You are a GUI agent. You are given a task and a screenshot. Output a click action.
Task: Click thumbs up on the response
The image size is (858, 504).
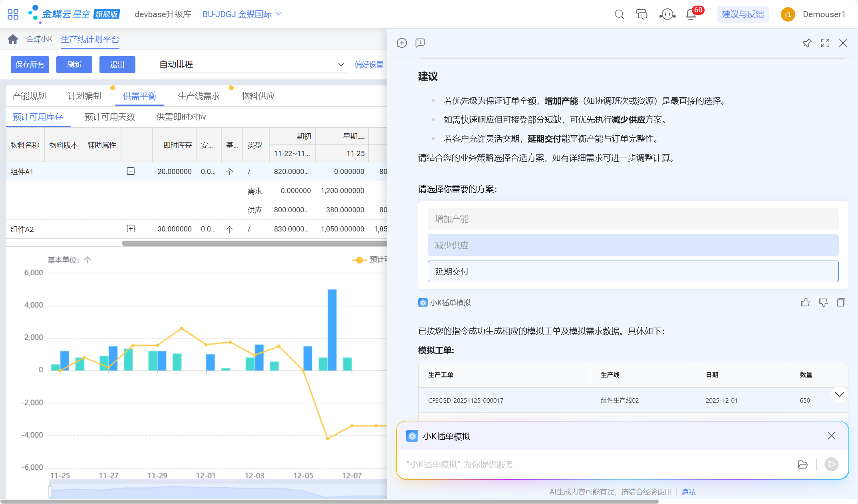point(805,302)
